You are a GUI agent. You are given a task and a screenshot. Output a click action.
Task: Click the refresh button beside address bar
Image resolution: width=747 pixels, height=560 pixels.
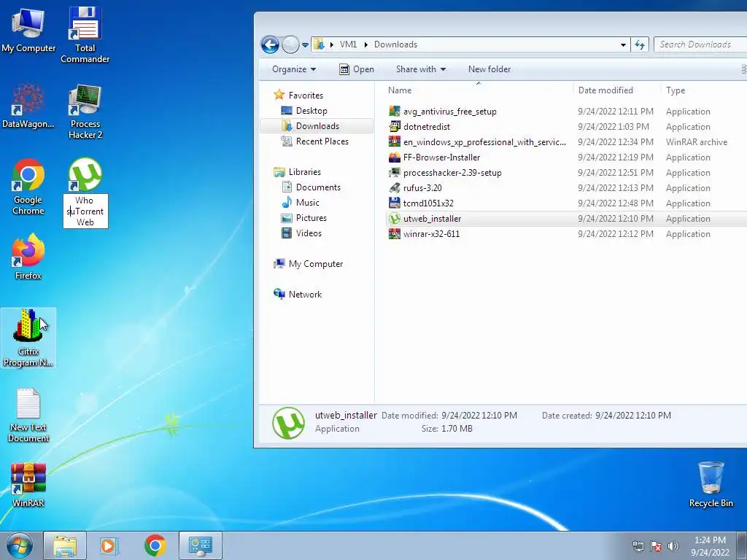point(639,44)
